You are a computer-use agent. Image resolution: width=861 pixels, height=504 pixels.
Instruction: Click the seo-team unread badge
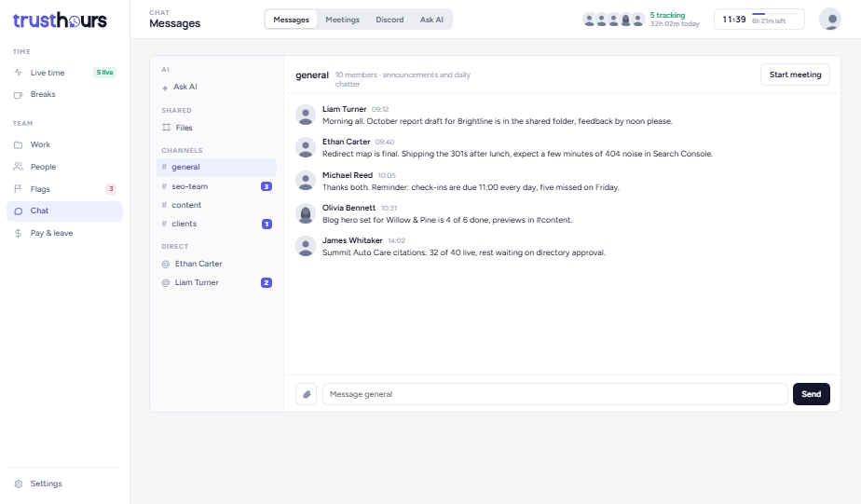[x=266, y=186]
